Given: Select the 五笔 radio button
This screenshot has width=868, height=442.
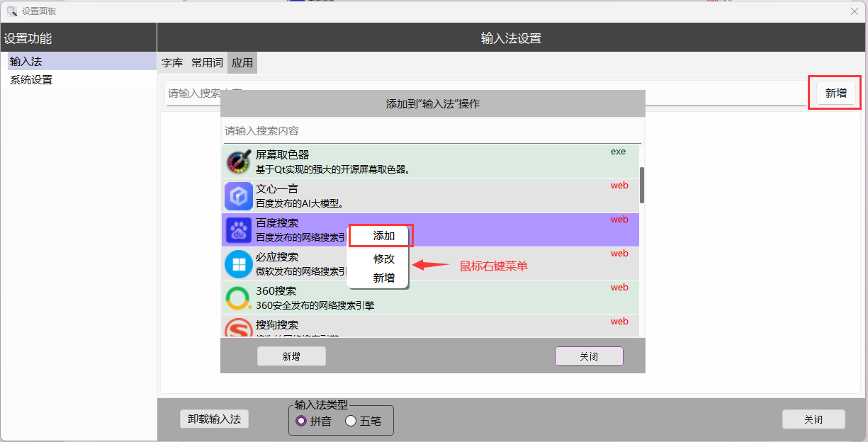Looking at the screenshot, I should click(363, 421).
